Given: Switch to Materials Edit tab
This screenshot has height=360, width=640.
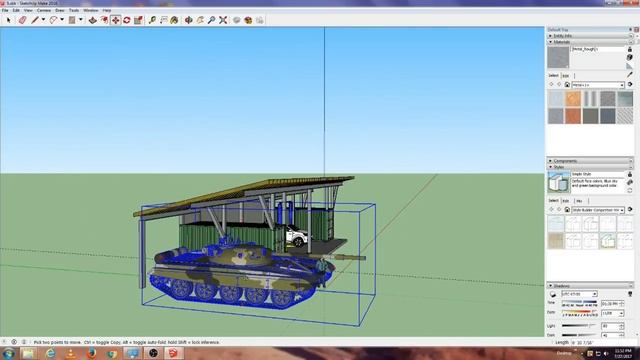Looking at the screenshot, I should 566,76.
